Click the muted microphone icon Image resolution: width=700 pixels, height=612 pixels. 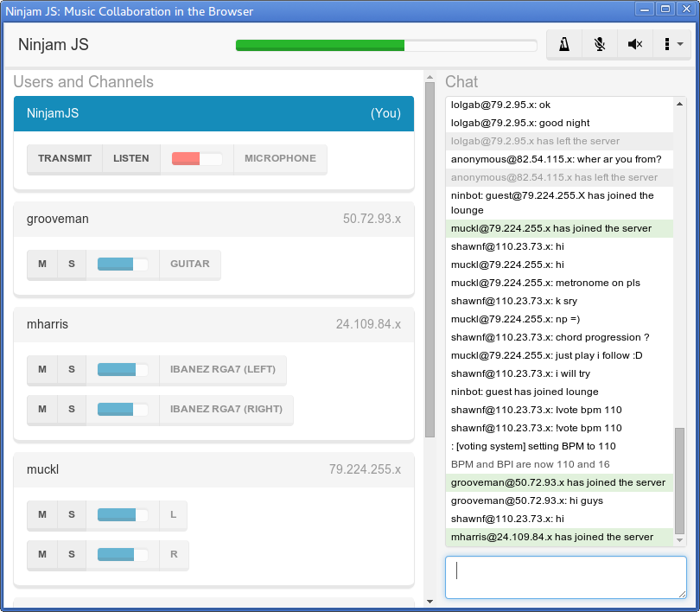(600, 44)
